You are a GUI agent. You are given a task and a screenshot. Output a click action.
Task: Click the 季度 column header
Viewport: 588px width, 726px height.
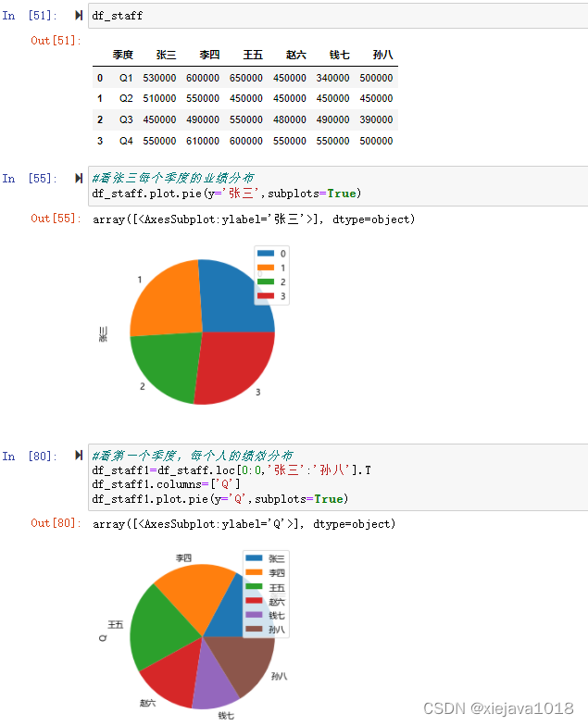(122, 56)
